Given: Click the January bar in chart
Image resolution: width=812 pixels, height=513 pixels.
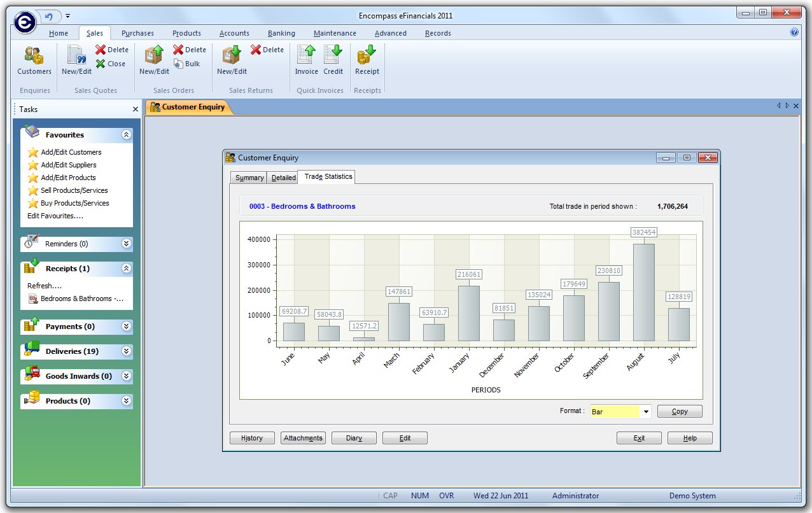Looking at the screenshot, I should point(469,313).
